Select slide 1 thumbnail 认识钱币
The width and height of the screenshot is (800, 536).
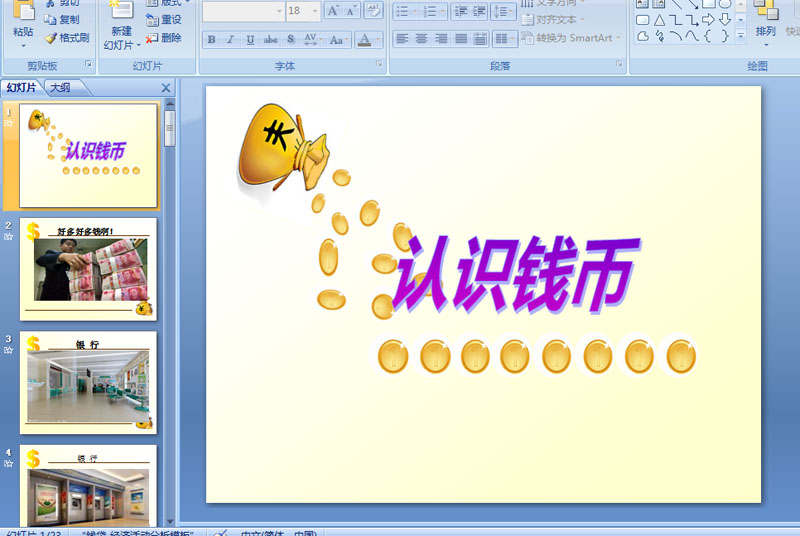[x=88, y=156]
